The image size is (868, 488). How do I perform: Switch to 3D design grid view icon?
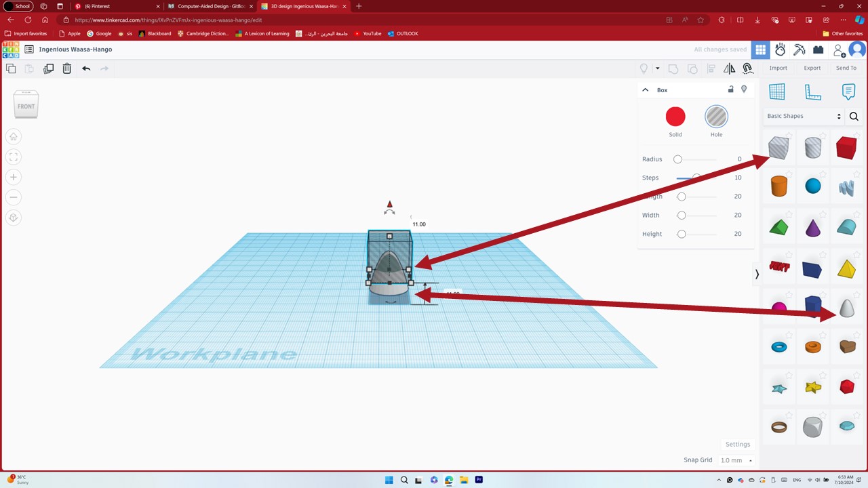[761, 49]
